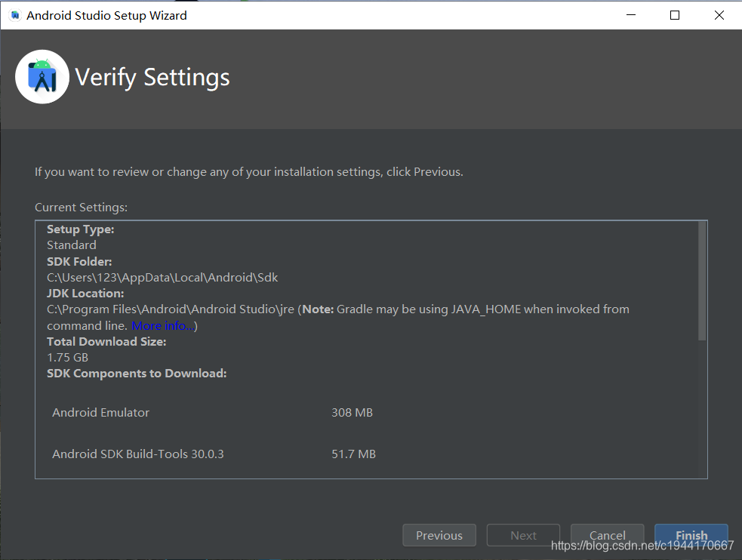This screenshot has height=560, width=742.
Task: Cancel the setup wizard
Action: coord(607,535)
